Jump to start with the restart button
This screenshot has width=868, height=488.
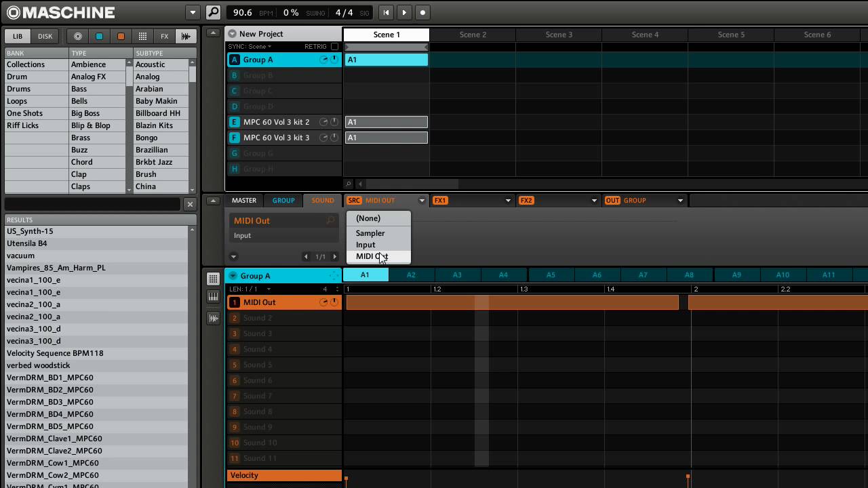tap(386, 12)
